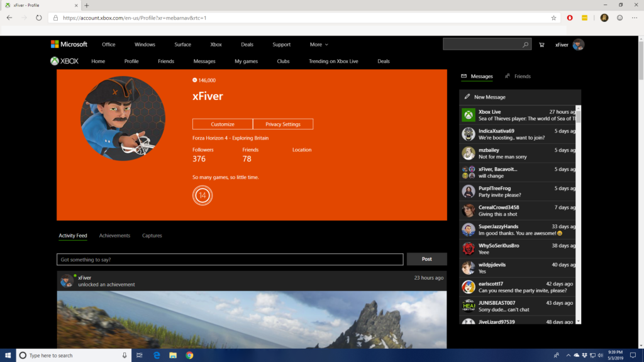Click the search magnifier icon
This screenshot has width=644, height=362.
pos(526,45)
